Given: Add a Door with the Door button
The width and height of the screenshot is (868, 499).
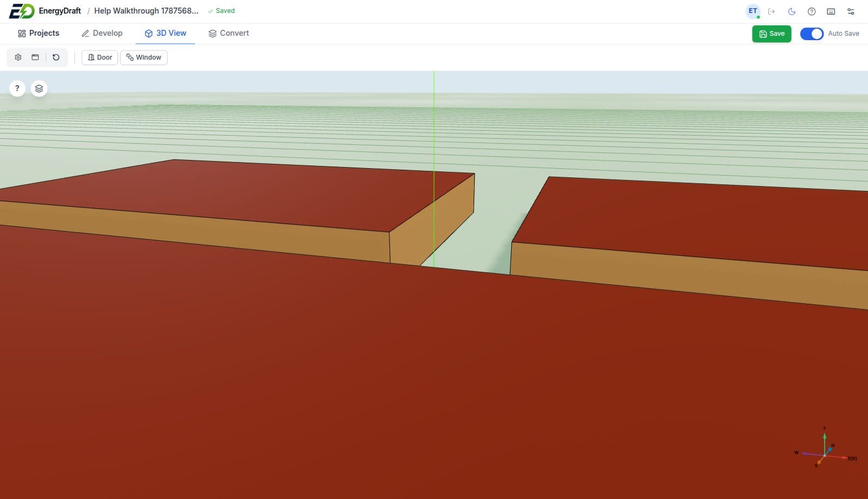Looking at the screenshot, I should [100, 57].
